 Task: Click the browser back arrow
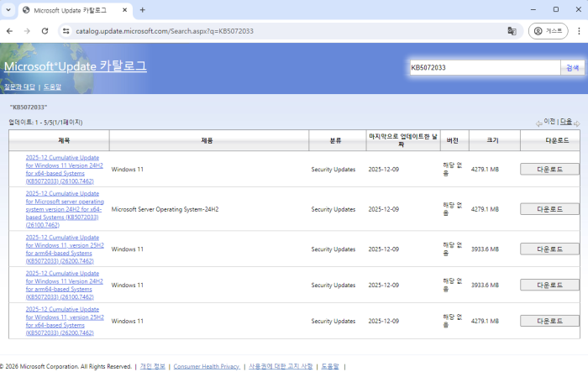[9, 31]
